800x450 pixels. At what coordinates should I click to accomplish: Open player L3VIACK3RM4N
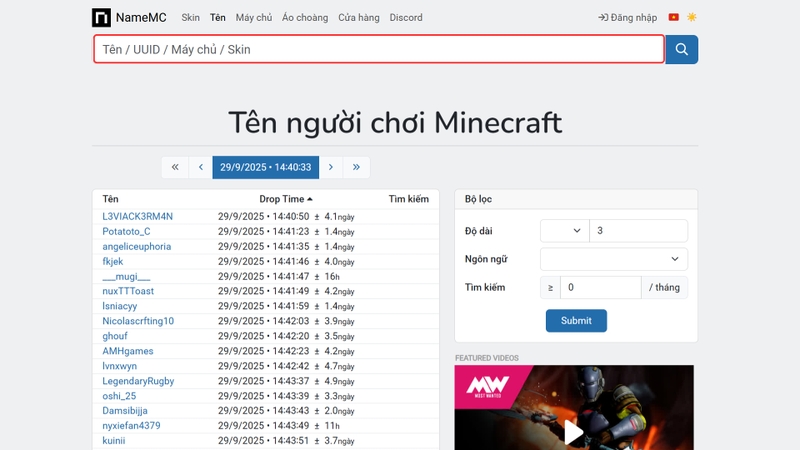[138, 216]
